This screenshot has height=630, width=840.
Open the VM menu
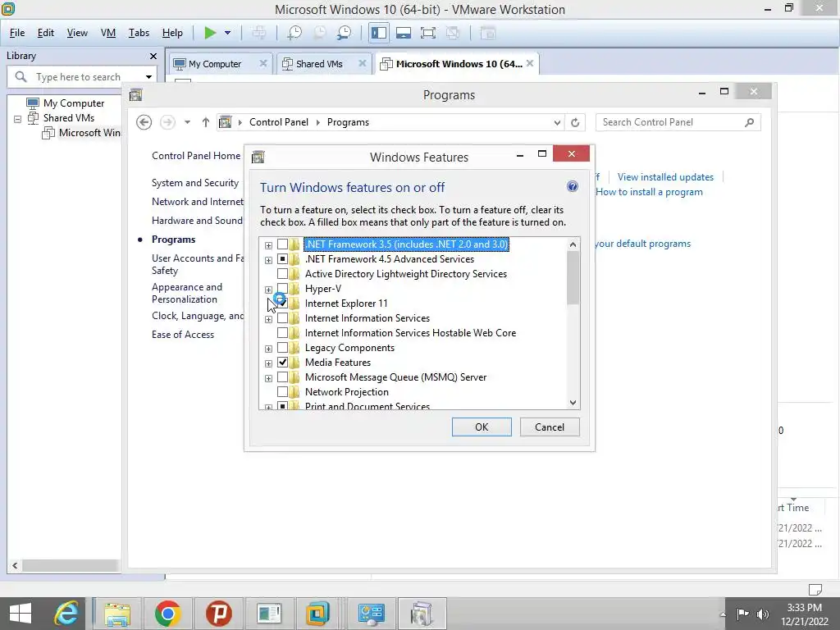[x=108, y=33]
